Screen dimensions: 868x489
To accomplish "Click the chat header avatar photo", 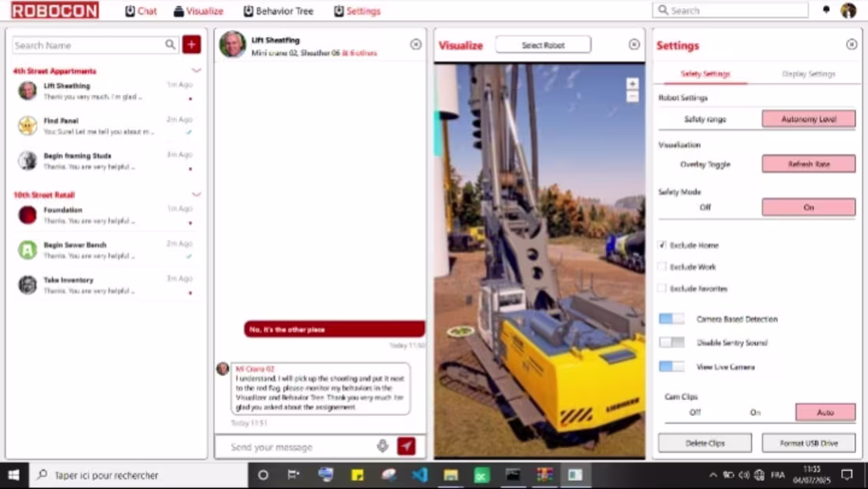I will pos(233,44).
